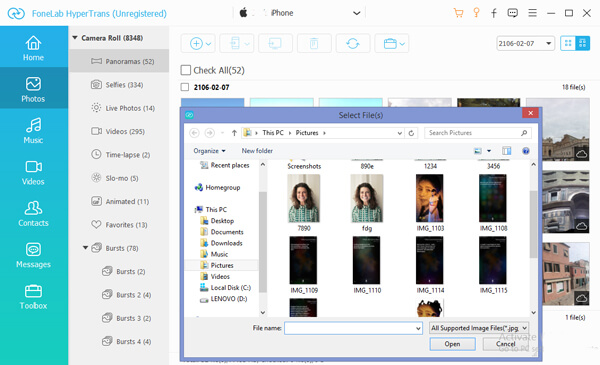
Task: Click the dialog Up folder arrow
Action: [x=234, y=133]
